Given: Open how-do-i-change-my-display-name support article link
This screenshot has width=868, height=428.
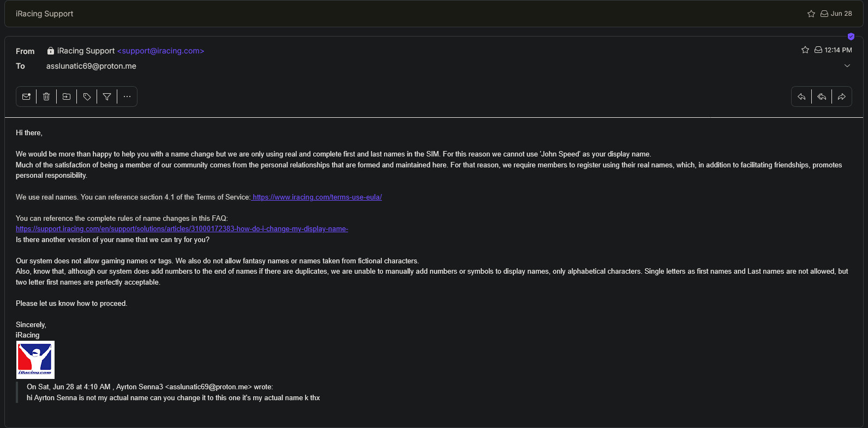Looking at the screenshot, I should [x=182, y=229].
